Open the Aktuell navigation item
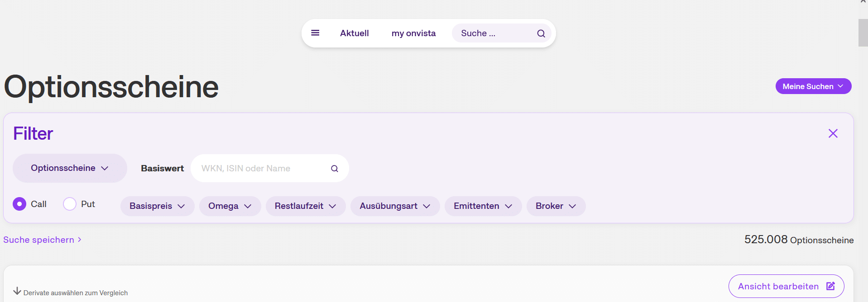 point(354,33)
